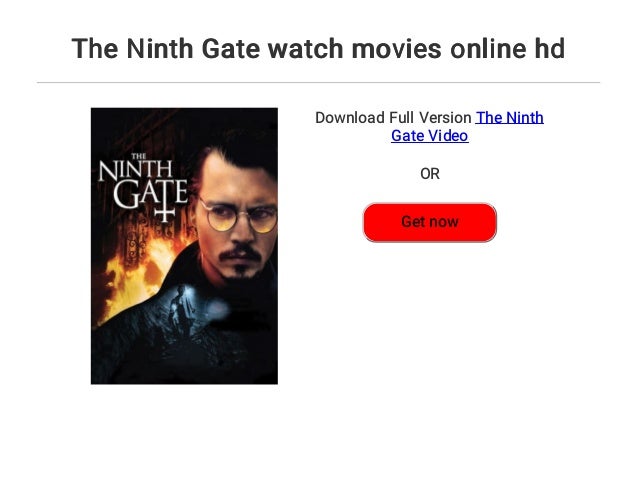
Task: Click the Ninth Gate title logo on poster
Action: pyautogui.click(x=142, y=185)
